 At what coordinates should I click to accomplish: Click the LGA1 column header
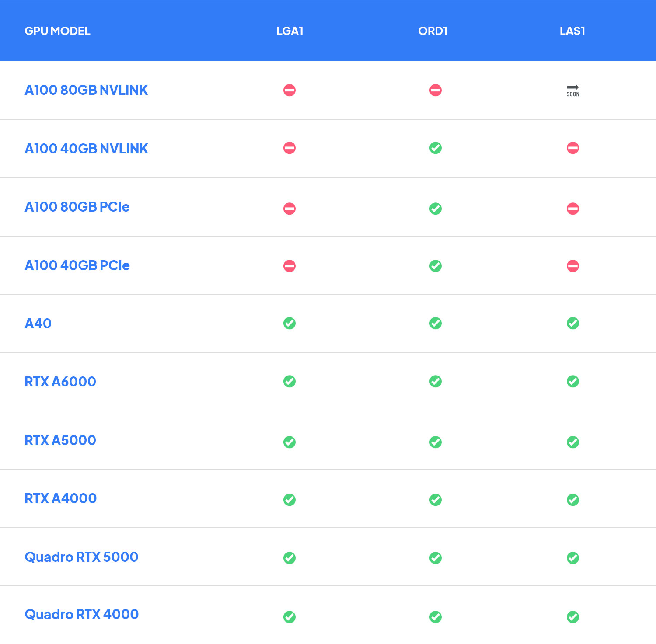pos(290,31)
